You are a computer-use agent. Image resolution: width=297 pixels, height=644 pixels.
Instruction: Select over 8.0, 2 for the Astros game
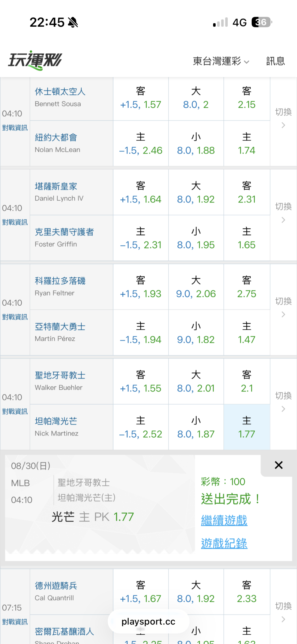click(x=196, y=99)
